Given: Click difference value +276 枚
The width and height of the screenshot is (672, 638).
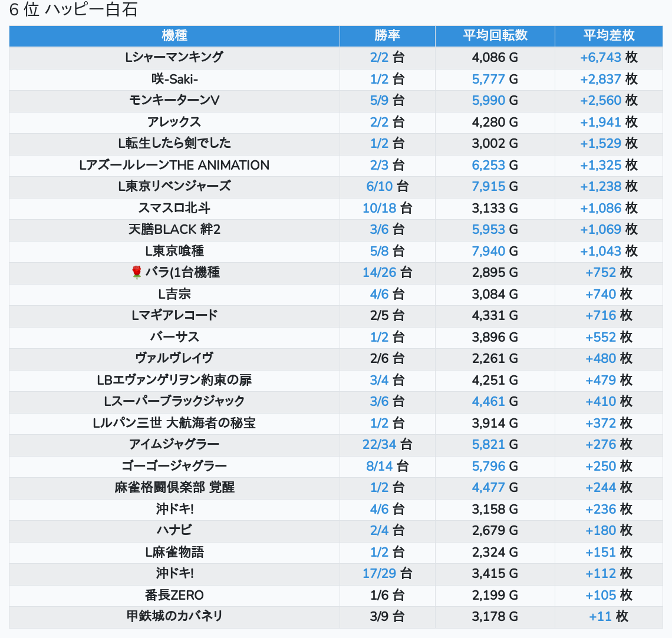Looking at the screenshot, I should click(x=608, y=444).
